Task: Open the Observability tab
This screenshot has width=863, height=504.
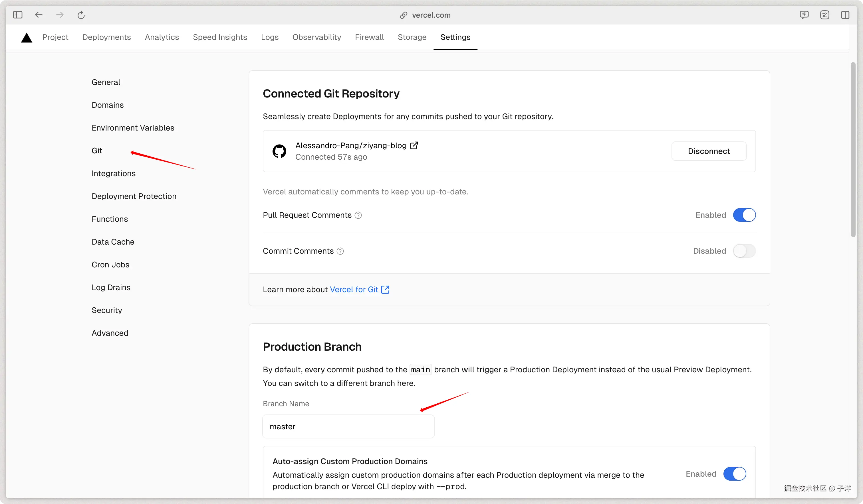Action: click(316, 37)
